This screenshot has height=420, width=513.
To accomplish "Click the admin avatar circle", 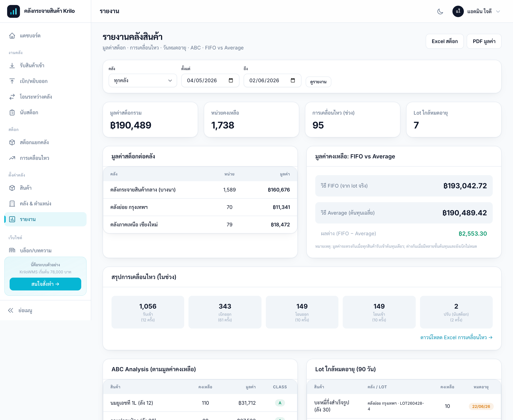I will tap(458, 11).
